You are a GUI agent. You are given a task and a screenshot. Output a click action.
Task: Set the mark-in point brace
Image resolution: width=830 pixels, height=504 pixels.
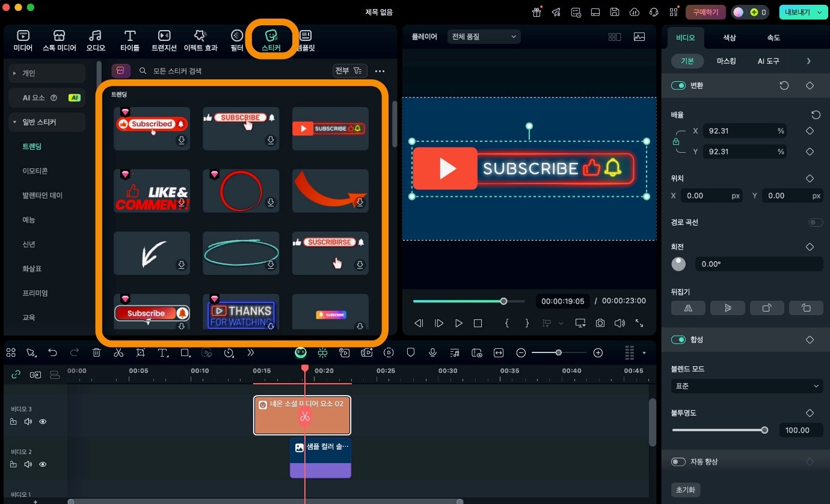point(507,323)
